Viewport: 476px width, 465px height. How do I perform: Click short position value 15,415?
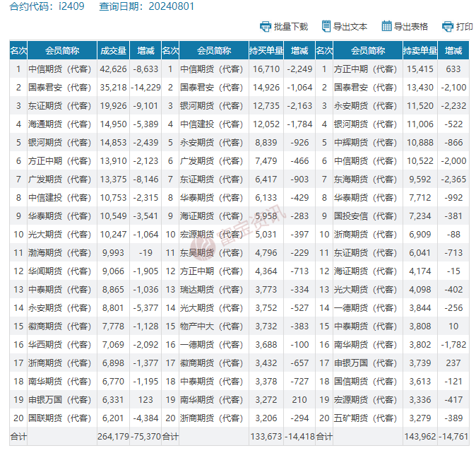click(x=420, y=69)
